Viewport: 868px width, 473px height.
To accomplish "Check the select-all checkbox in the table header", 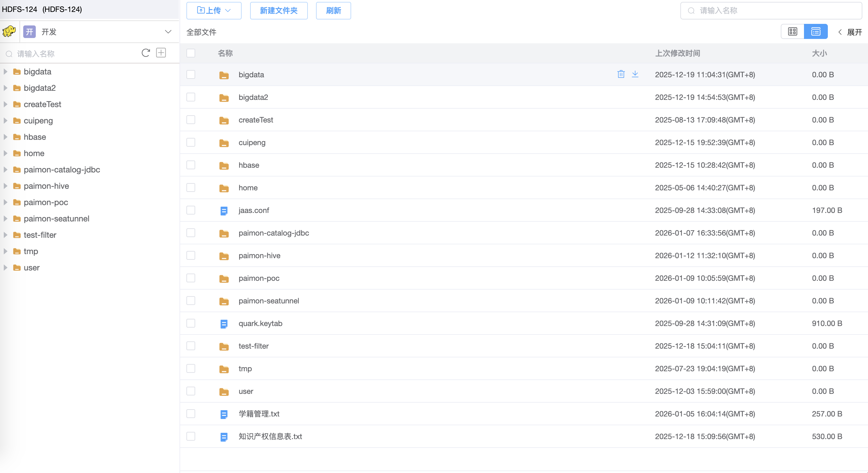I will (x=191, y=53).
